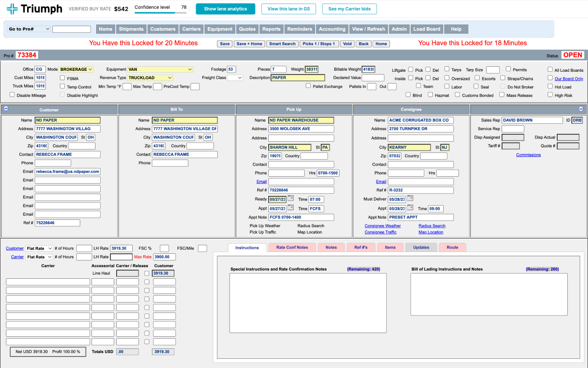
Task: Open the Ready date calendar picker
Action: pyautogui.click(x=290, y=199)
